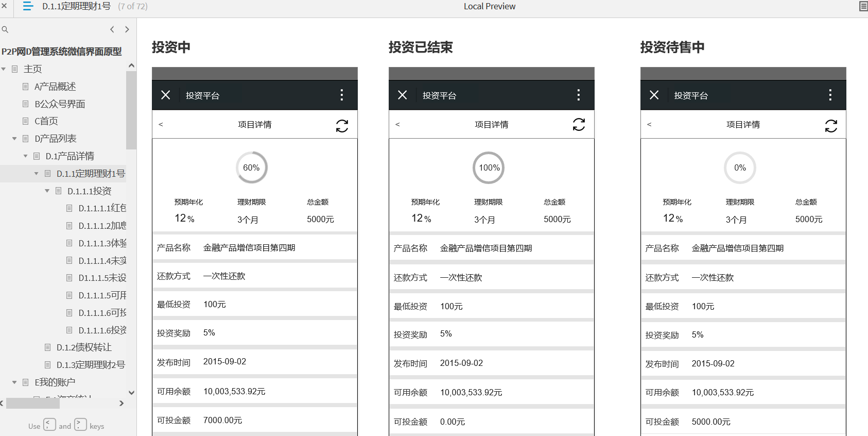Click back arrow in 投资待售中 项目详情 header
This screenshot has width=868, height=436.
[649, 124]
